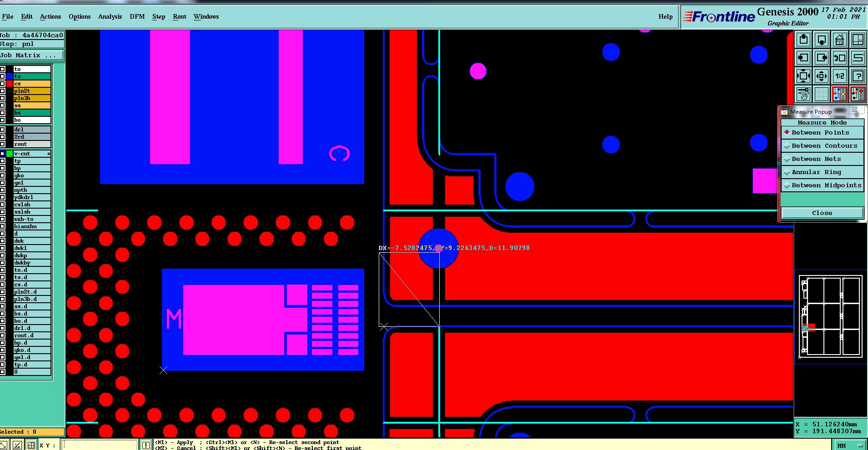Click the exclamation mark icon in bottom bar
Screen dimensions: 868x450
(x=146, y=445)
